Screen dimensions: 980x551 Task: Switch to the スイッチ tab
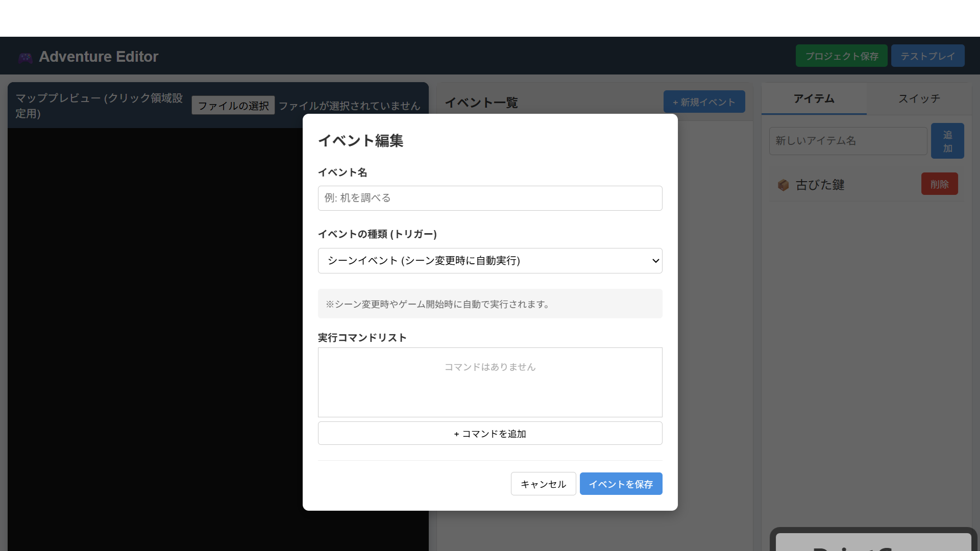(919, 98)
